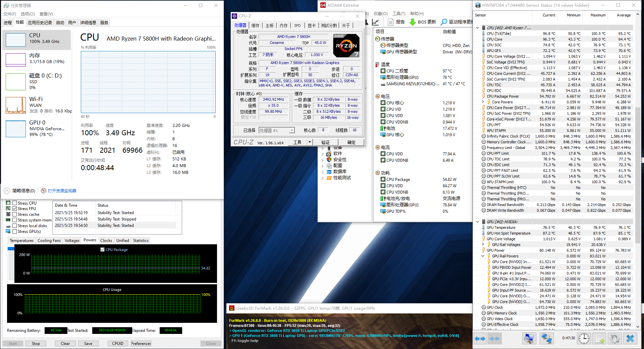This screenshot has width=644, height=349.
Task: Click AIDA64 Report (报告) page icon
Action: (x=390, y=22)
